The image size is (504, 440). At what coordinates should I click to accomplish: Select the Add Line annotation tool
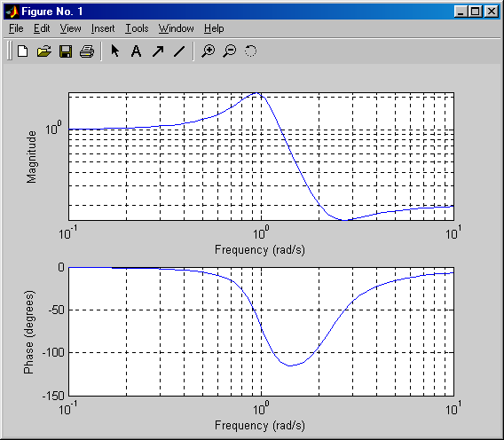coord(179,51)
